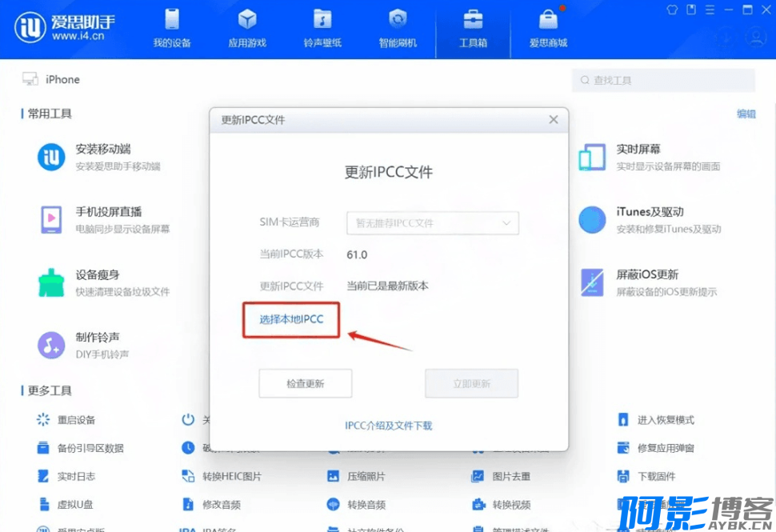Open 爱思商城 store tab
Viewport: 776px width, 532px height.
pyautogui.click(x=548, y=29)
